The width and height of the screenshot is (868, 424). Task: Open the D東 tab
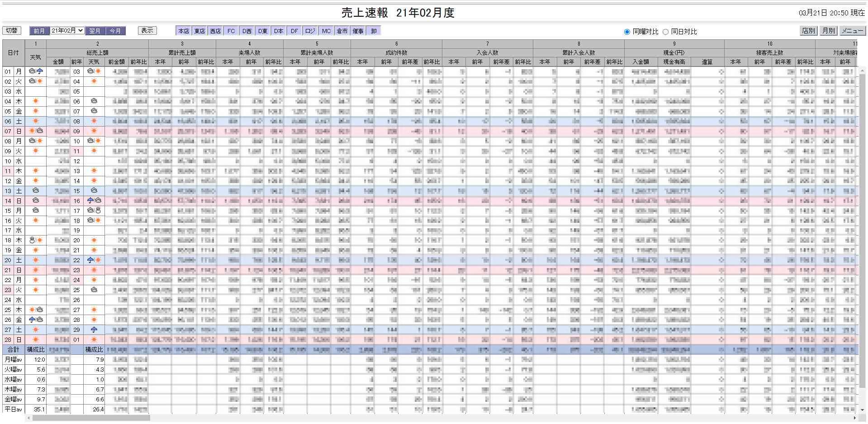263,31
